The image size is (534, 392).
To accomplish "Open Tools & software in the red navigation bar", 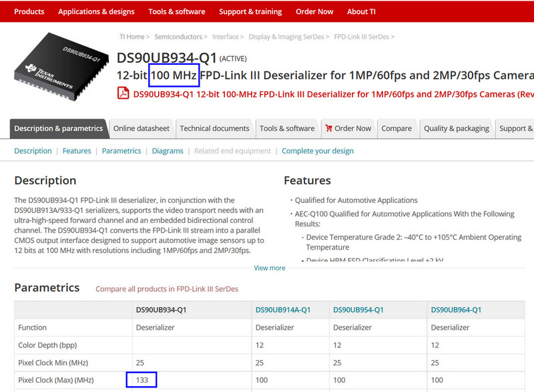I will 177,11.
